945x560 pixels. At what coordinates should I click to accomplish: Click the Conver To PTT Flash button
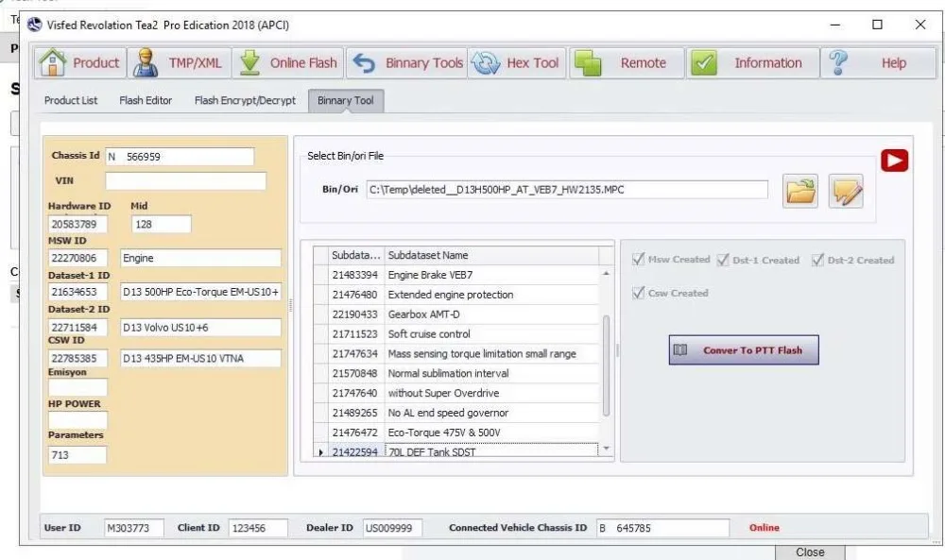(744, 349)
